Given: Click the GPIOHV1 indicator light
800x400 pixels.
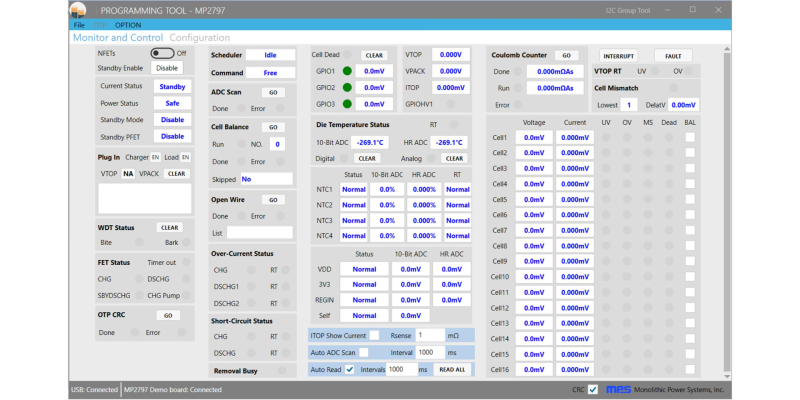Looking at the screenshot, I should point(451,104).
